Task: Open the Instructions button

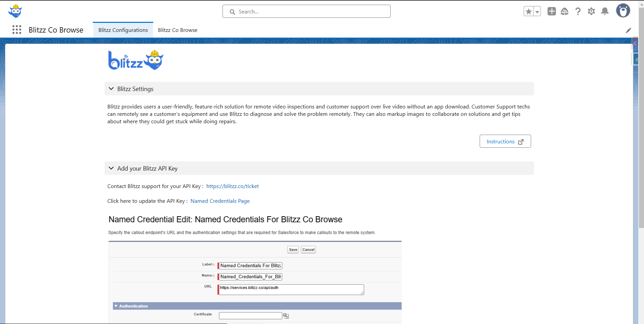Action: [x=505, y=141]
